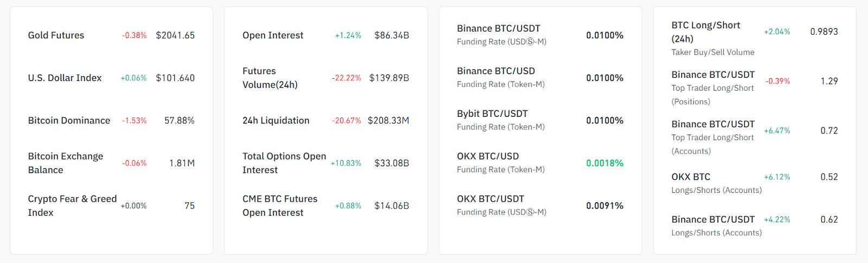Click the green 0.0018% funding rate value

[x=604, y=163]
